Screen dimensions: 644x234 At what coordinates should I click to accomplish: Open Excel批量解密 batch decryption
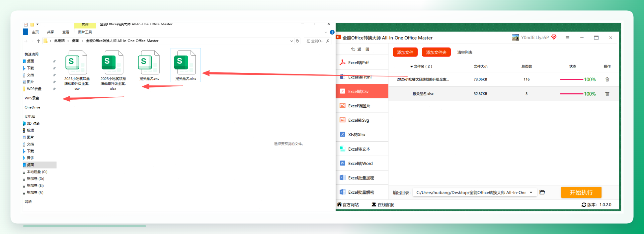tap(362, 192)
